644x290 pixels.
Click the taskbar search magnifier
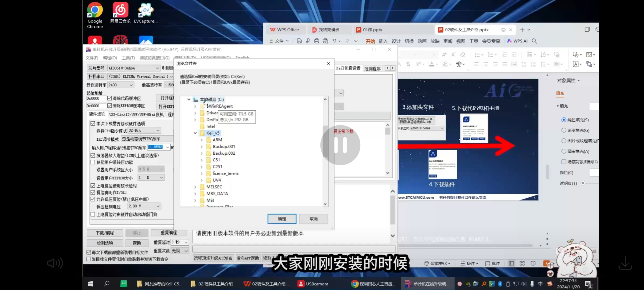107,284
